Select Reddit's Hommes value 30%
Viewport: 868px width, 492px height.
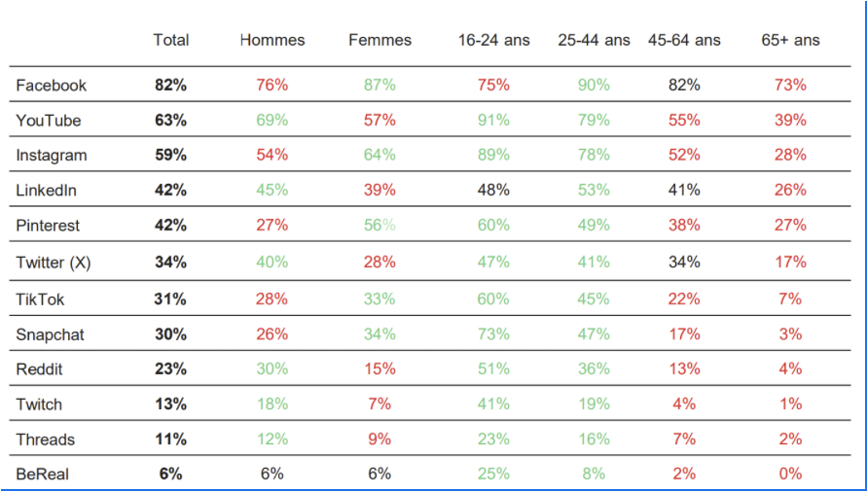[x=272, y=369]
